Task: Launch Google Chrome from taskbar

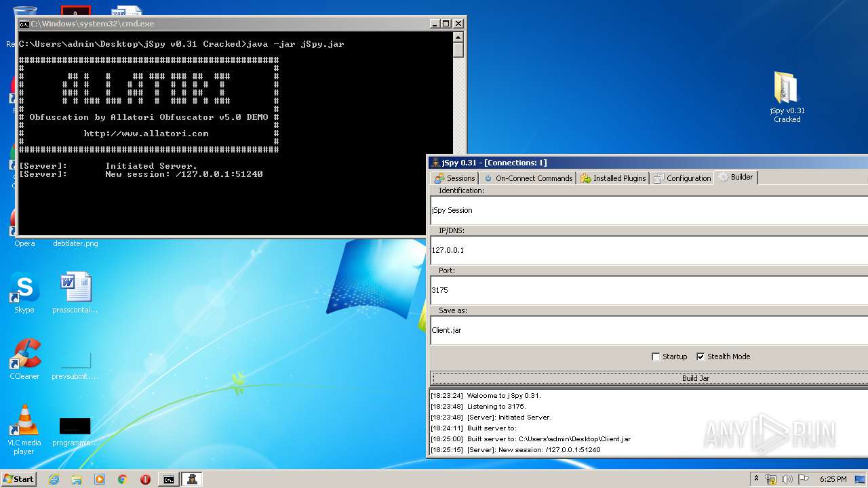Action: coord(123,479)
